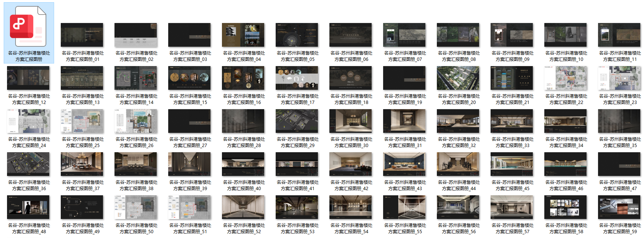Viewport: 644px width, 238px height.
Task: Click thumbnail 方案汇报图册_10
Action: [x=565, y=35]
